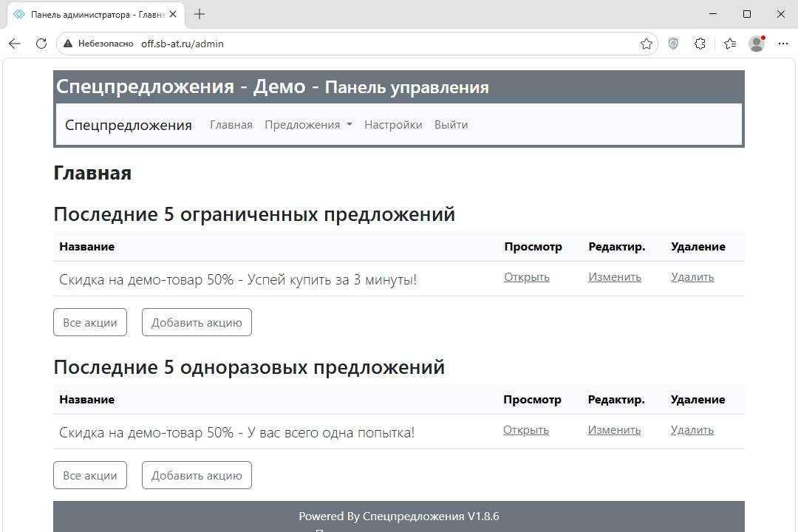The image size is (798, 532).
Task: Click Добавить акцию under limited offers
Action: click(x=197, y=322)
